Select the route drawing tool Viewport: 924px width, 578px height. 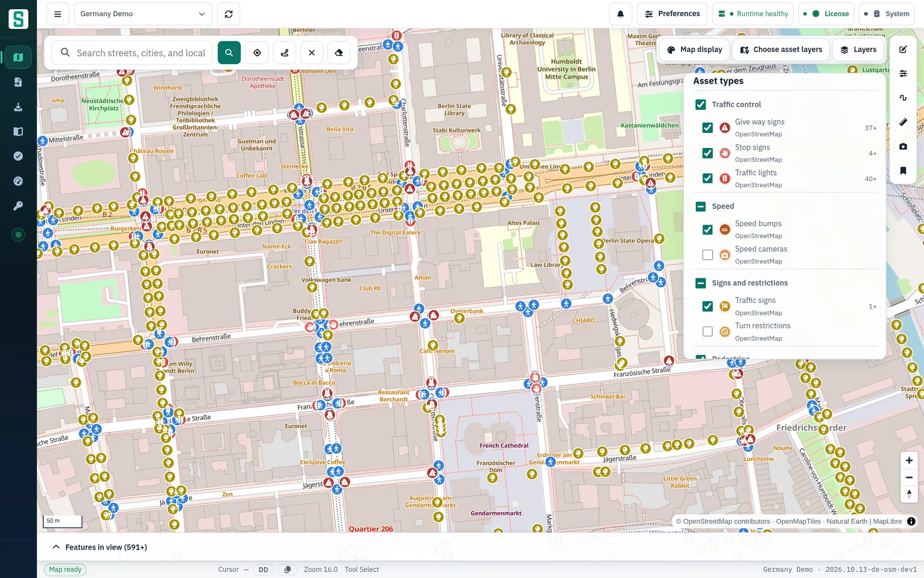point(285,53)
